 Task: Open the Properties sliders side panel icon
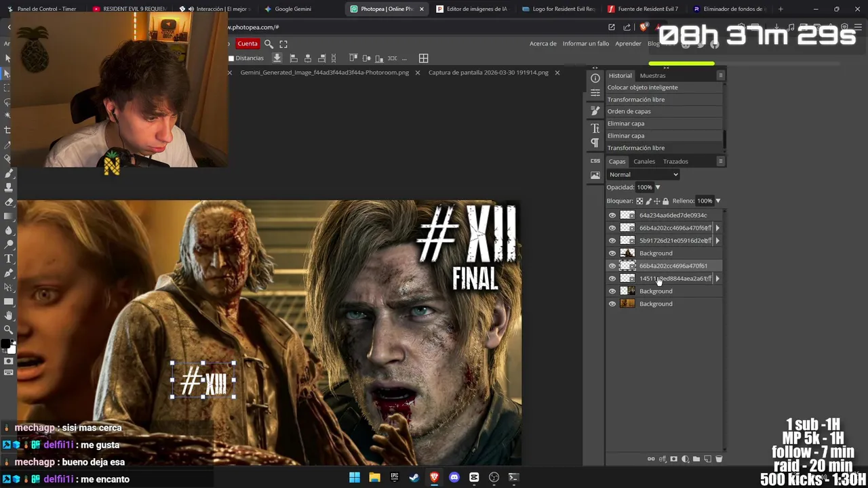[595, 93]
